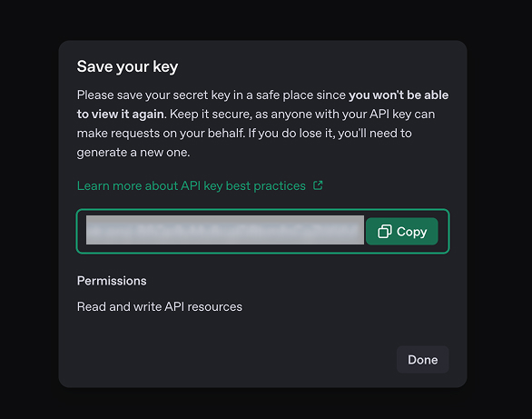Open Learn more about API key best practices
Viewport: 532px width, 419px height.
click(200, 185)
